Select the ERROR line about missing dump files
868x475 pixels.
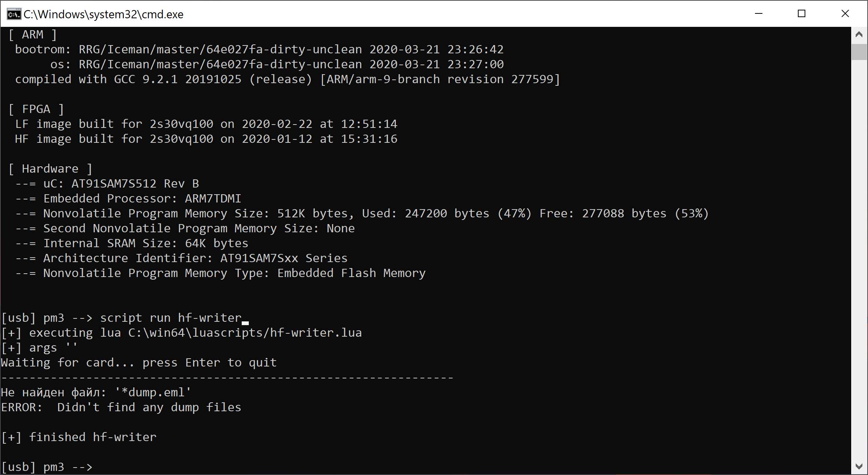(120, 407)
